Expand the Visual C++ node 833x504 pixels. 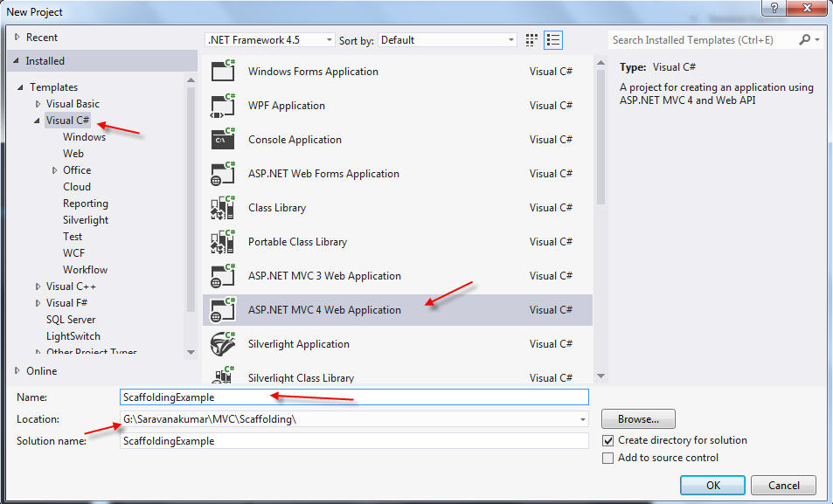(x=38, y=287)
